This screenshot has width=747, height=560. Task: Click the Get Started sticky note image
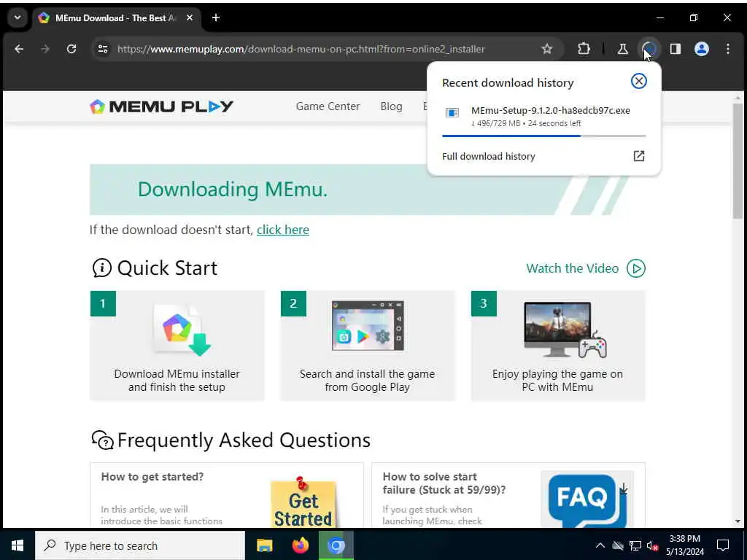click(x=303, y=502)
